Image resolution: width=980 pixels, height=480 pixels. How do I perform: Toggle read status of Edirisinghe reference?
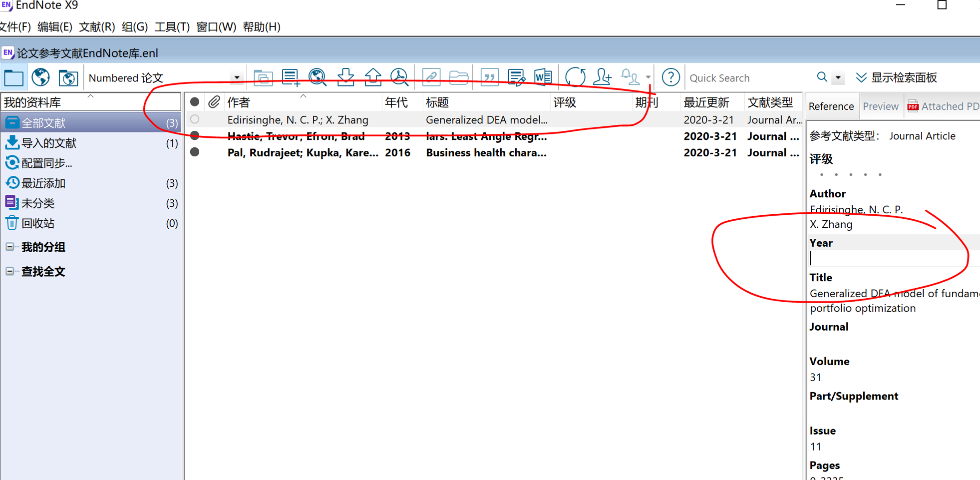tap(195, 119)
